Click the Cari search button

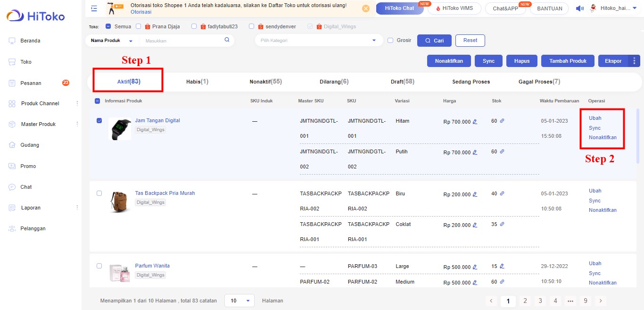(434, 41)
